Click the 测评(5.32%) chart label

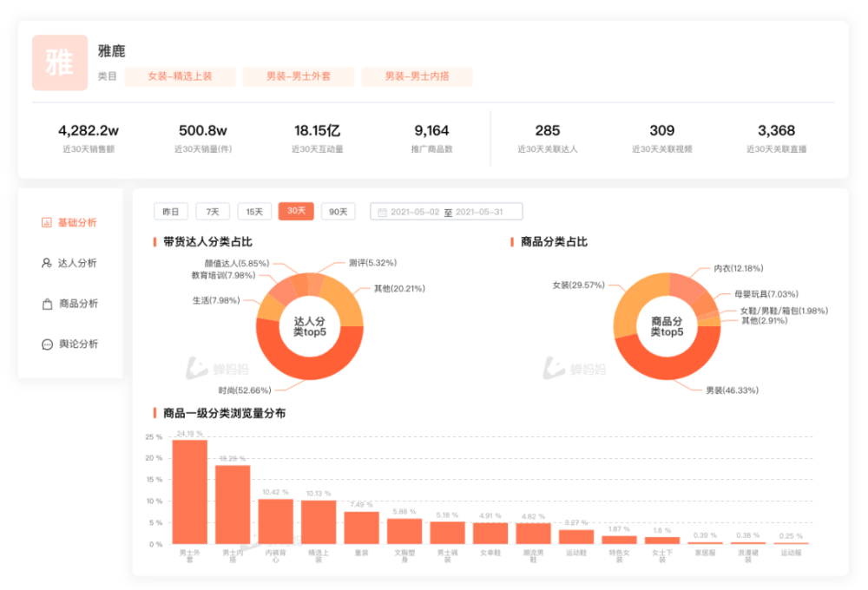point(372,262)
